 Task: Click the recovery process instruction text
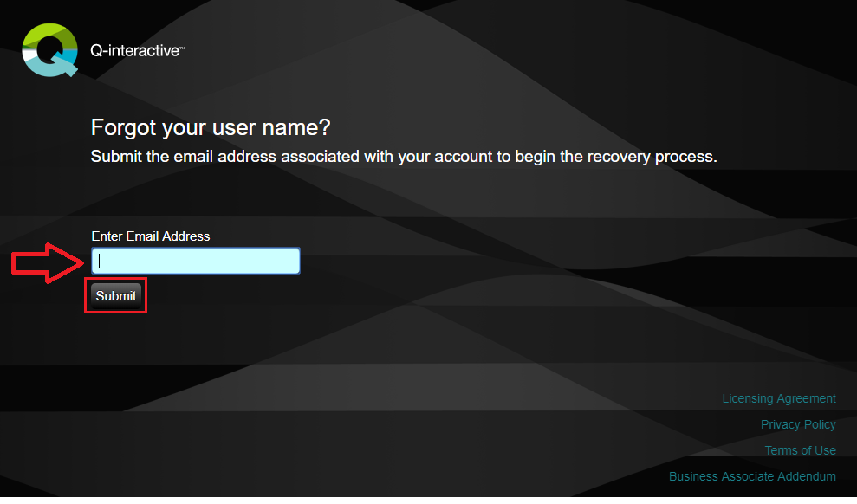[404, 158]
